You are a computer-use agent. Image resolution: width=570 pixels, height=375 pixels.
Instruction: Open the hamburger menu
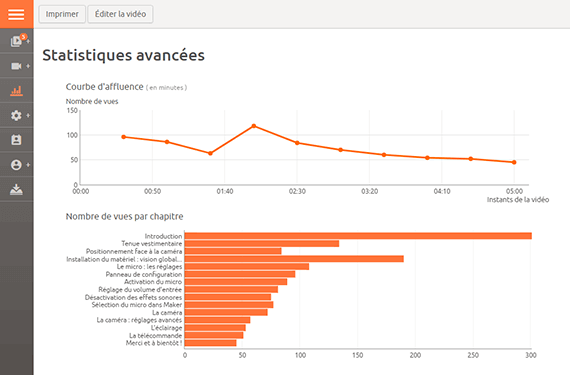[16, 14]
